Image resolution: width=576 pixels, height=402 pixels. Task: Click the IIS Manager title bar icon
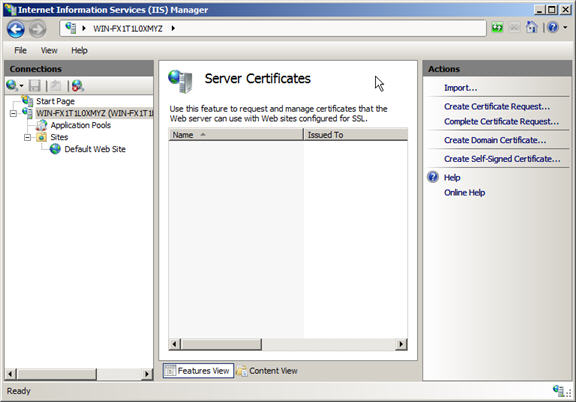coord(10,9)
